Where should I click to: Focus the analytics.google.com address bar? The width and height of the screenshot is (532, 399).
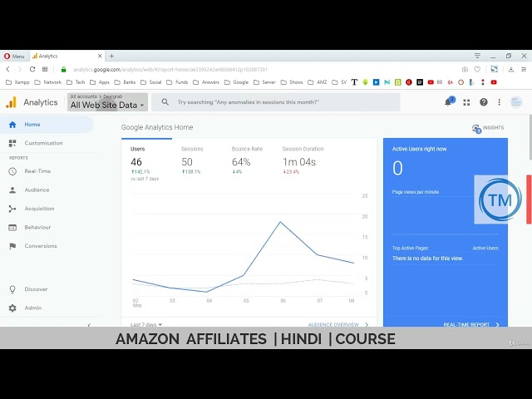click(170, 70)
